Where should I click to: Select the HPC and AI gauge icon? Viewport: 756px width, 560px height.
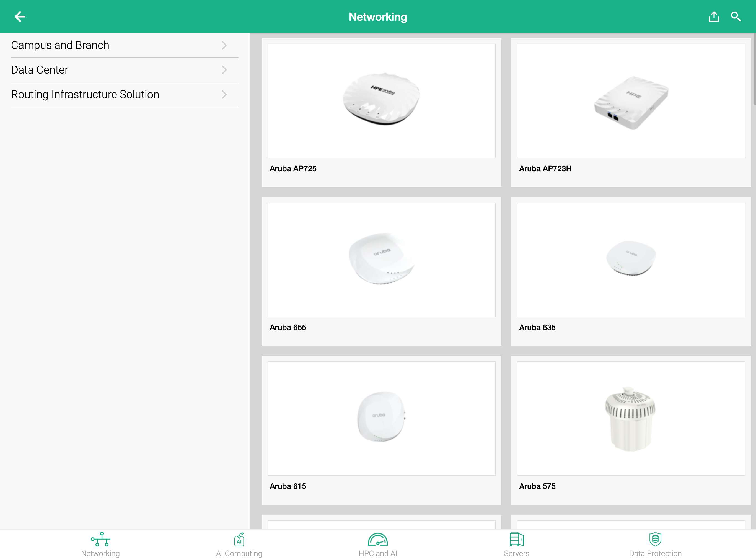tap(378, 539)
